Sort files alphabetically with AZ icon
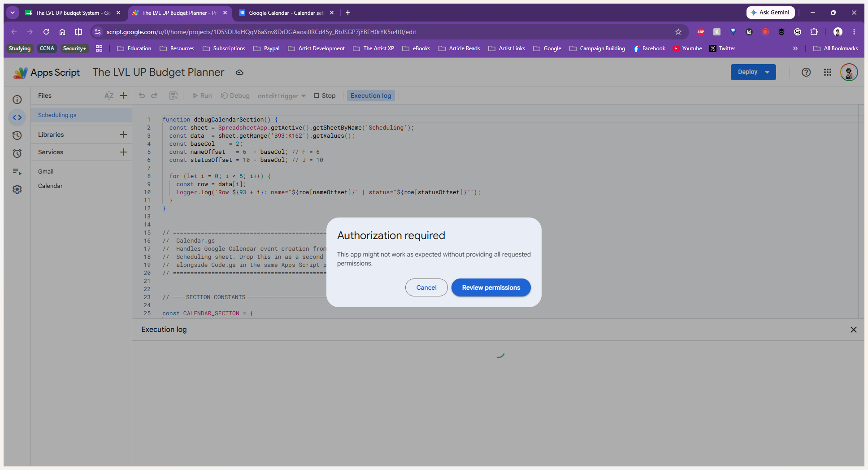This screenshot has height=470, width=868. pyautogui.click(x=109, y=96)
